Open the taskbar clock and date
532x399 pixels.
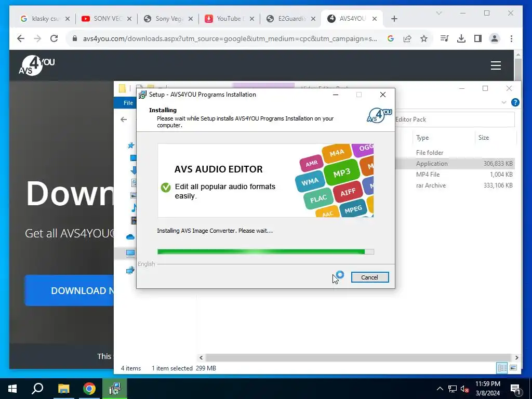coord(487,389)
